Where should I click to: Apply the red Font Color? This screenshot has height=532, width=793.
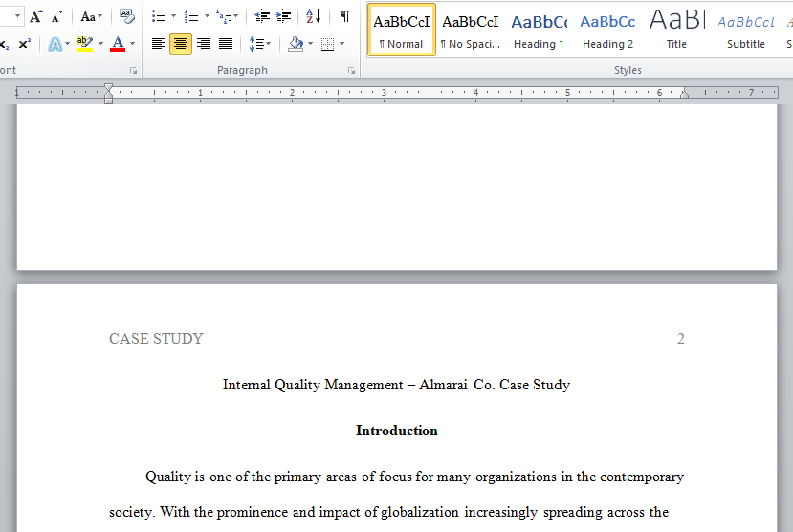coord(118,45)
